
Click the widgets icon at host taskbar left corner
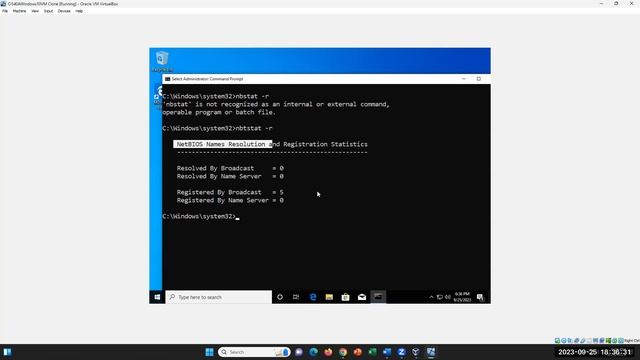7,352
